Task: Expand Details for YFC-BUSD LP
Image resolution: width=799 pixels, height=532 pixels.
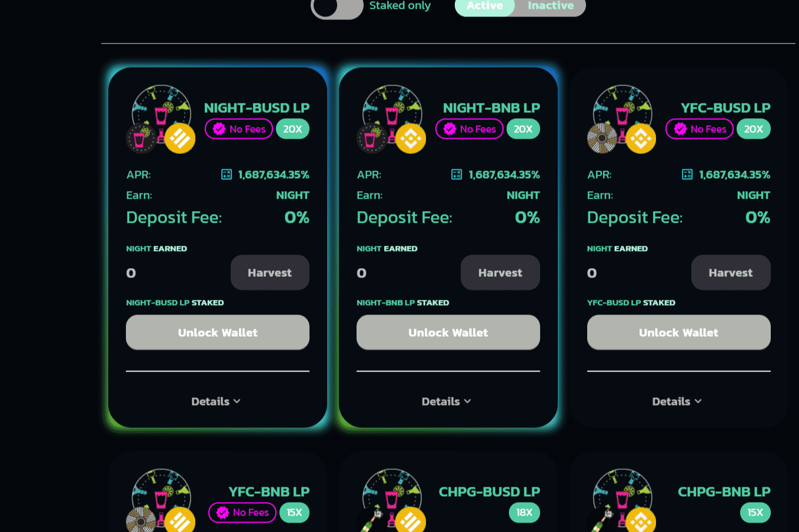Action: click(677, 401)
